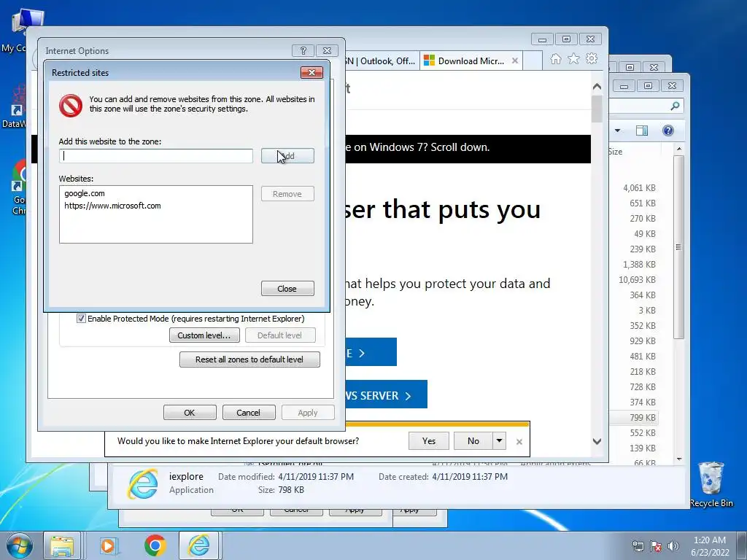The width and height of the screenshot is (747, 560).
Task: Cancel the Internet Options dialog
Action: tap(249, 413)
